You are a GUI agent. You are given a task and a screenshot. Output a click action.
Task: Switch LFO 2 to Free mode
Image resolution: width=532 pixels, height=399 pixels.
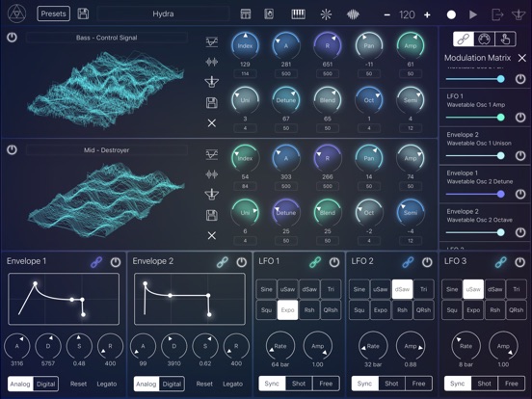coord(418,384)
